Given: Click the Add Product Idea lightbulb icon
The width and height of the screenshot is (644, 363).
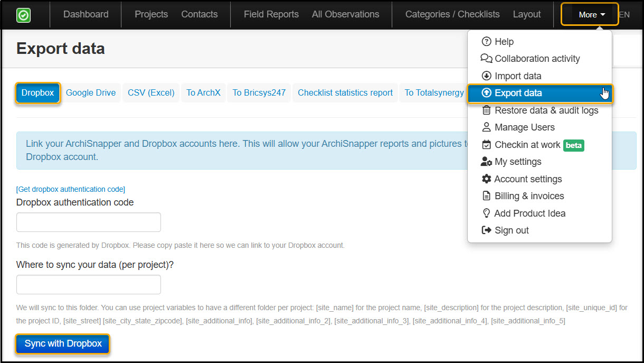Looking at the screenshot, I should click(487, 213).
